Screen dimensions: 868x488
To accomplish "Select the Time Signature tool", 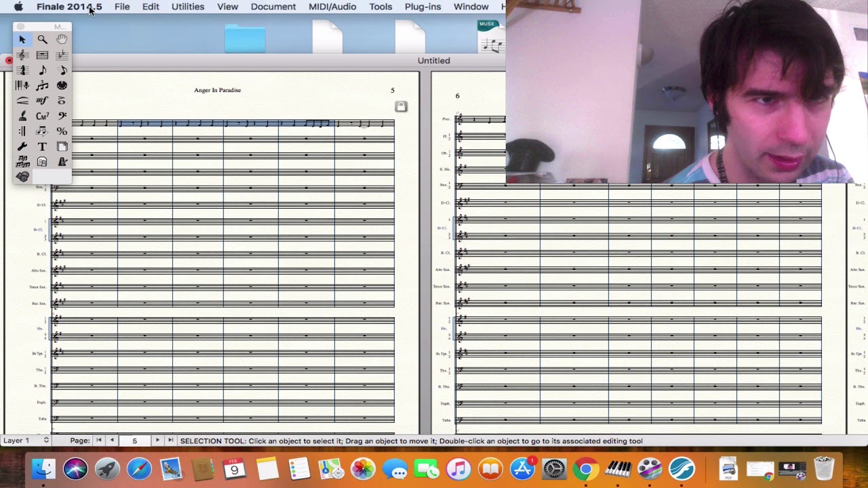I will click(x=22, y=70).
